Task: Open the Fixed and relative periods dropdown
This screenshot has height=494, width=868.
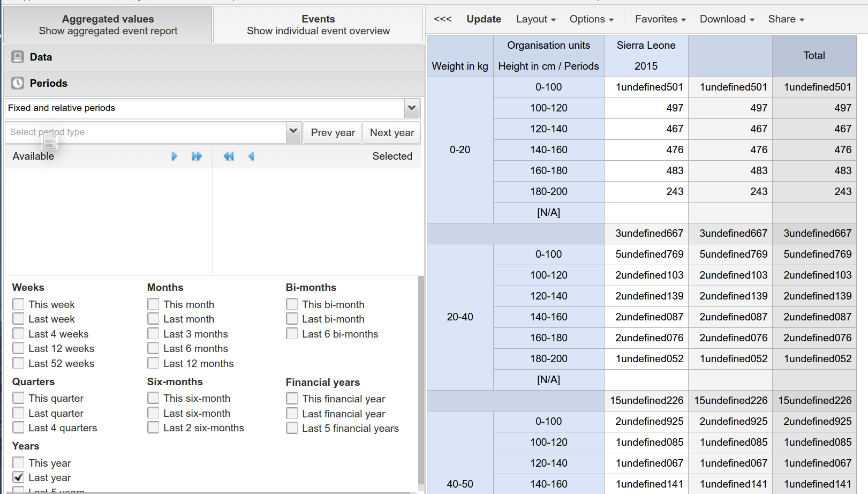Action: (x=411, y=108)
